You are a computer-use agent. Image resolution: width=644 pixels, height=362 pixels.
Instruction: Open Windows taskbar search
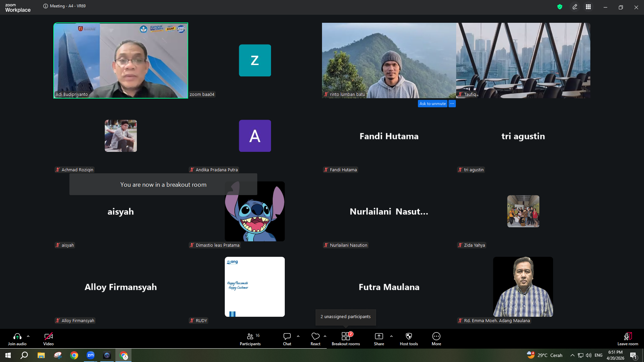coord(24,355)
